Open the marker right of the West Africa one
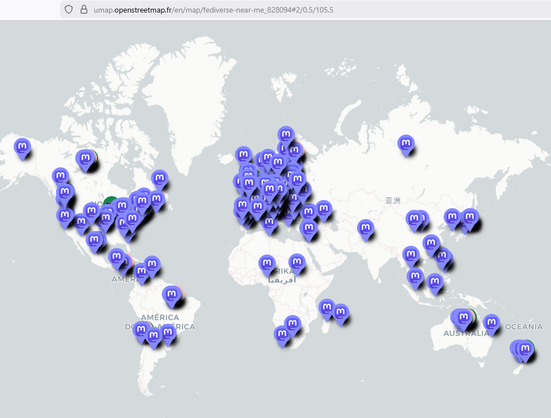 (x=297, y=264)
